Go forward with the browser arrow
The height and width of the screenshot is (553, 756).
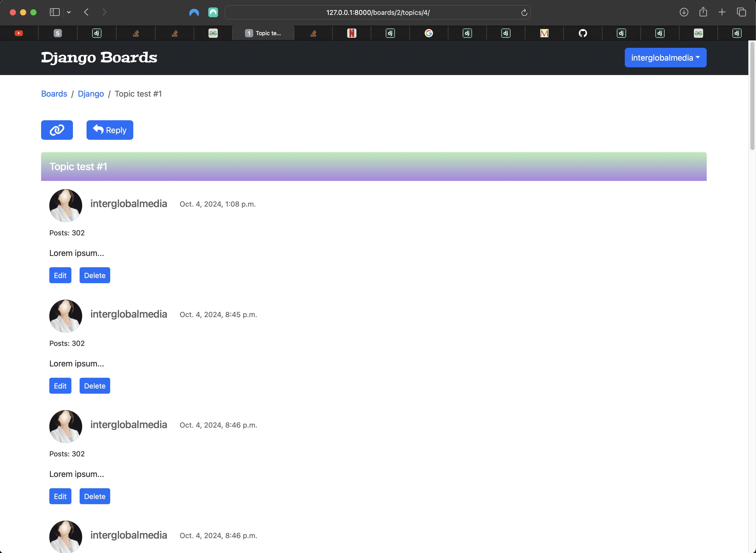click(x=104, y=12)
